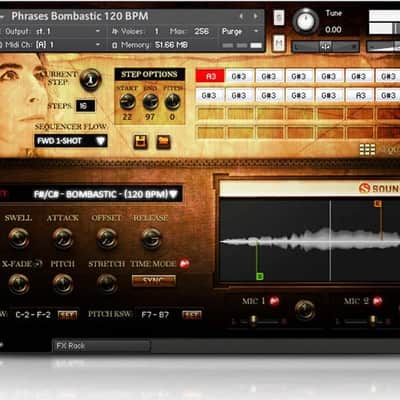Screen dimensions: 400x400
Task: Adjust the Mic 1 volume slider
Action: 253,321
